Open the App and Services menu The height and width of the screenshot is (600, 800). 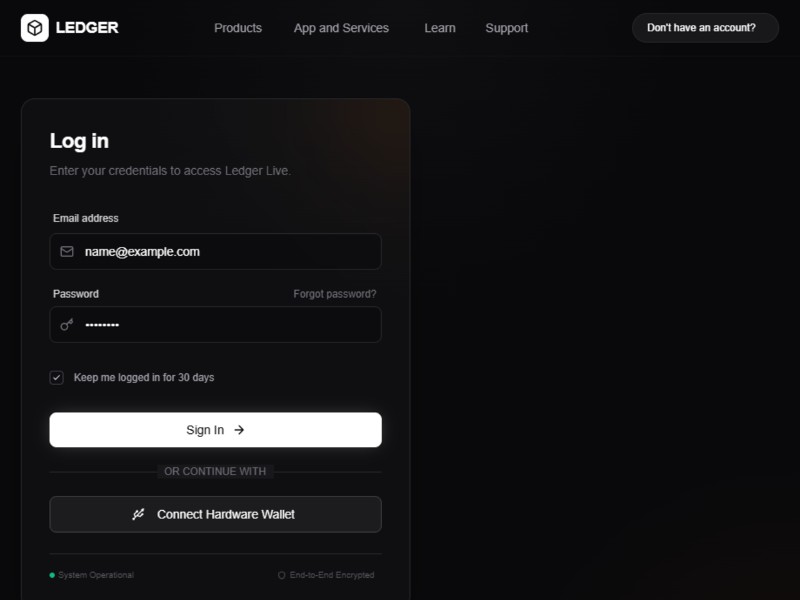point(341,28)
